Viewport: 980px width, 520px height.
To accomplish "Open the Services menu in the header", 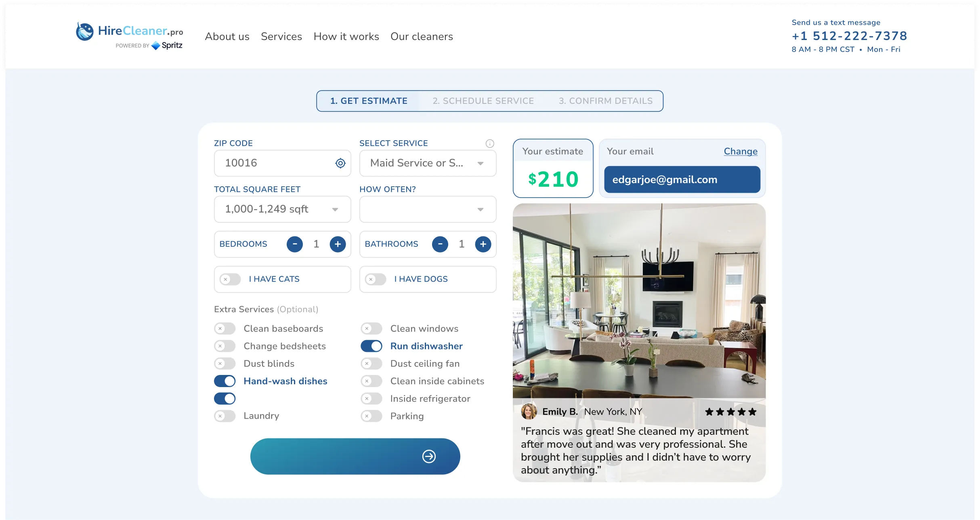I will (281, 36).
